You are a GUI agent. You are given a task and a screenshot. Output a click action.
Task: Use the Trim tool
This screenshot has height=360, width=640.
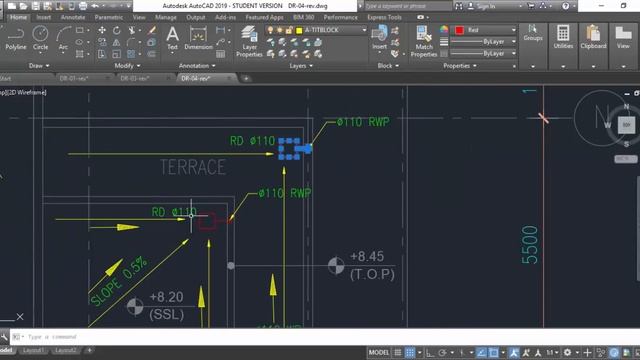131,30
